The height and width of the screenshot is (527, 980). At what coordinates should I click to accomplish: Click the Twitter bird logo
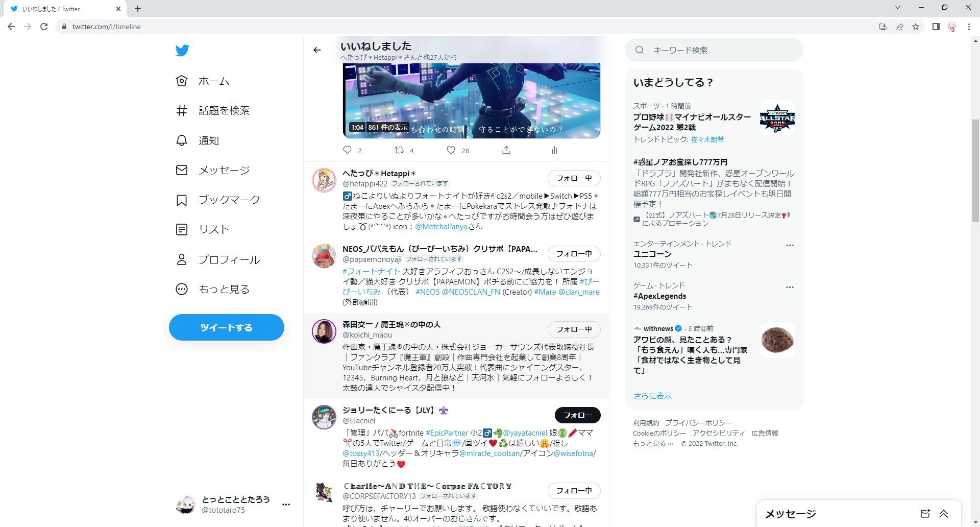coord(182,50)
